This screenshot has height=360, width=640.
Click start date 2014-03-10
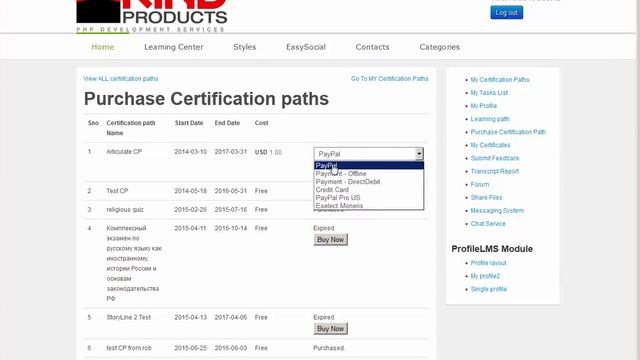(191, 151)
